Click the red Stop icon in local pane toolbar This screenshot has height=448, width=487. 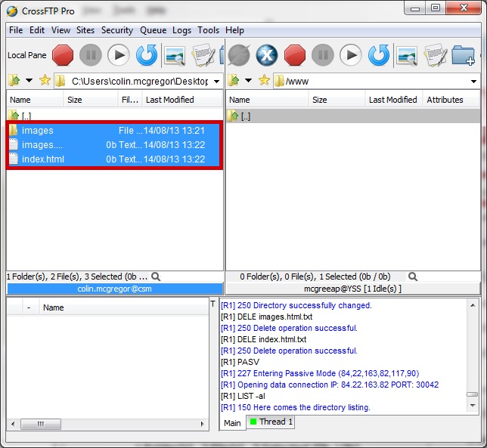pyautogui.click(x=63, y=55)
